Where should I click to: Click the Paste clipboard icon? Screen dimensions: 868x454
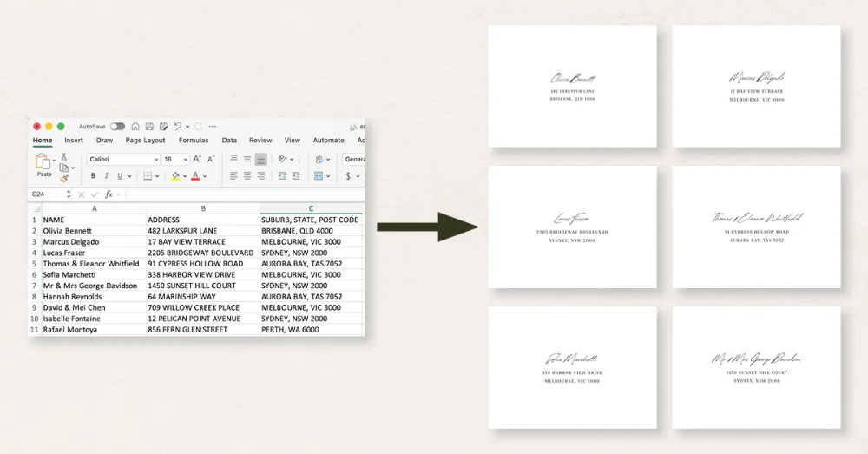coord(42,161)
